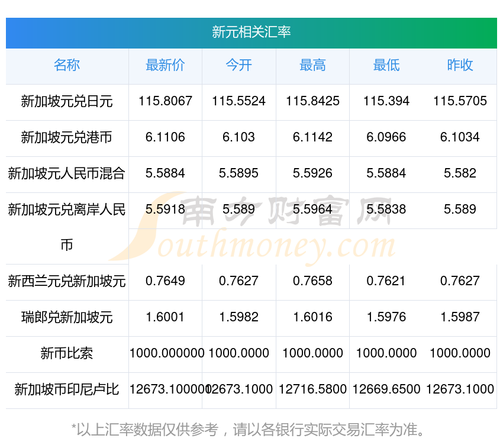Click previous close 115.5705
Image resolution: width=503 pixels, height=448 pixels.
point(460,101)
